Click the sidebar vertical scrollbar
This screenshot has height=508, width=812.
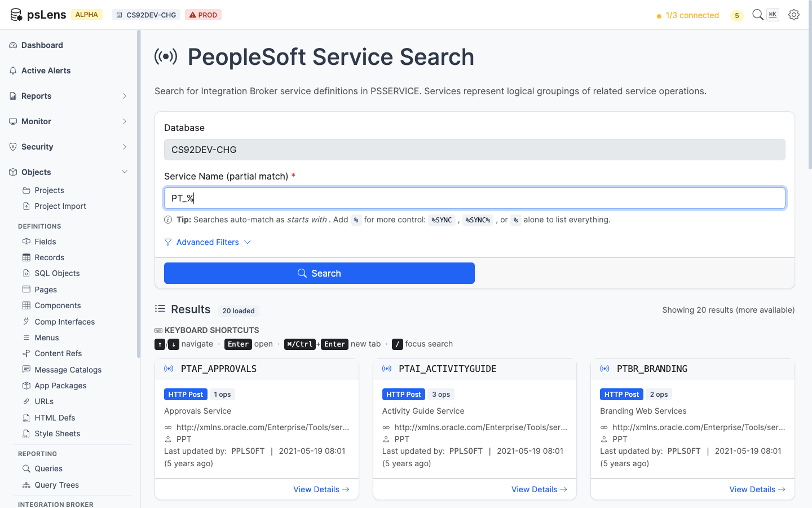pos(139,194)
